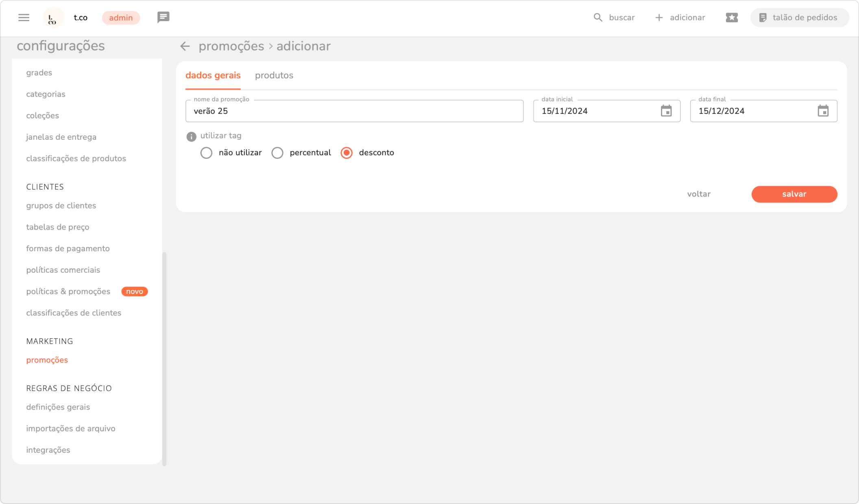Select the não utilizar radio option
The width and height of the screenshot is (859, 504).
point(206,153)
